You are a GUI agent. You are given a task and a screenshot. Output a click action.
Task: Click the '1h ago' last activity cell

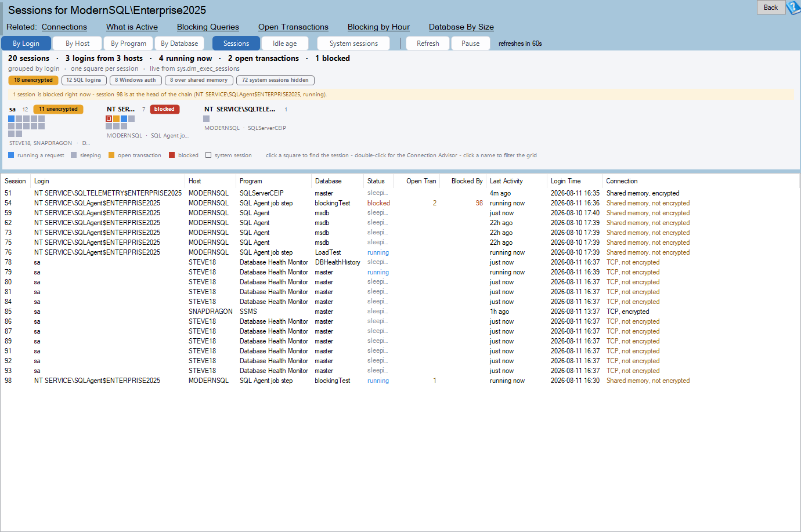499,312
